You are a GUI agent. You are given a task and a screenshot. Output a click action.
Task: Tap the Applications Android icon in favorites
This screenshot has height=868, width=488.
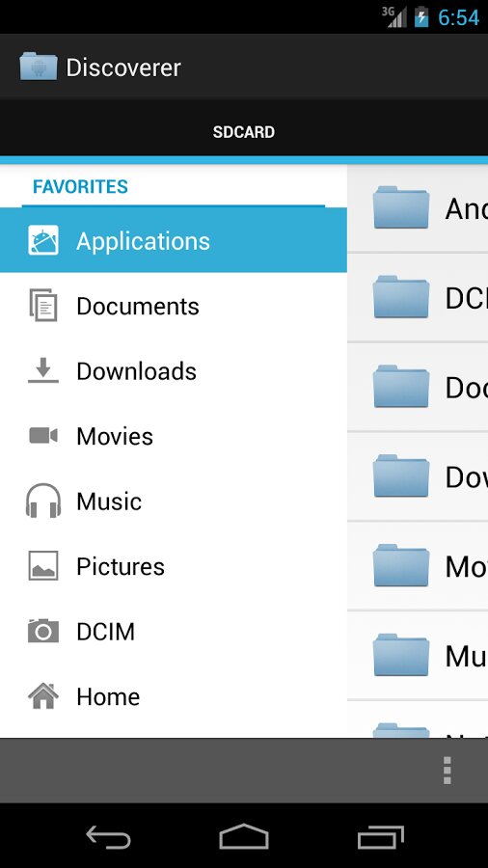tap(43, 240)
